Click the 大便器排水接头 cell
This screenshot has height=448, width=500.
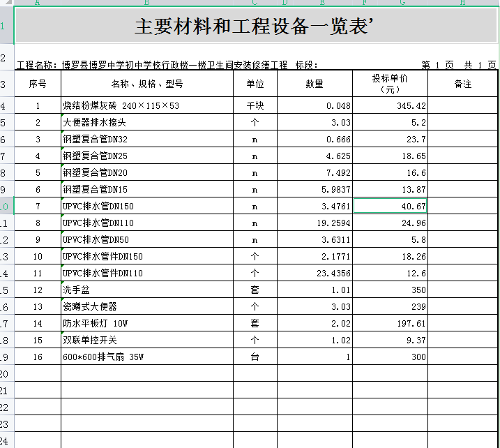[146, 123]
